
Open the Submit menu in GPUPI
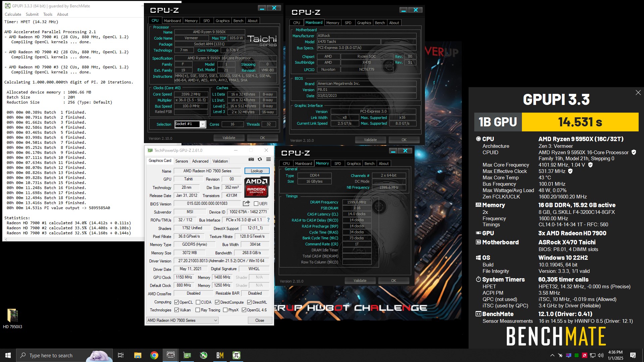coord(32,14)
